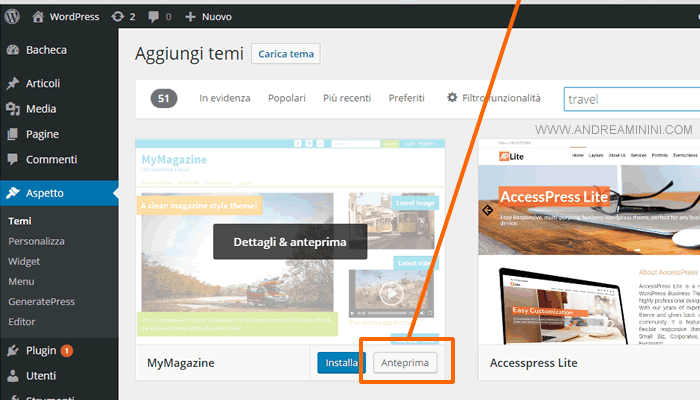Click the theme search field containing travel

coord(632,99)
